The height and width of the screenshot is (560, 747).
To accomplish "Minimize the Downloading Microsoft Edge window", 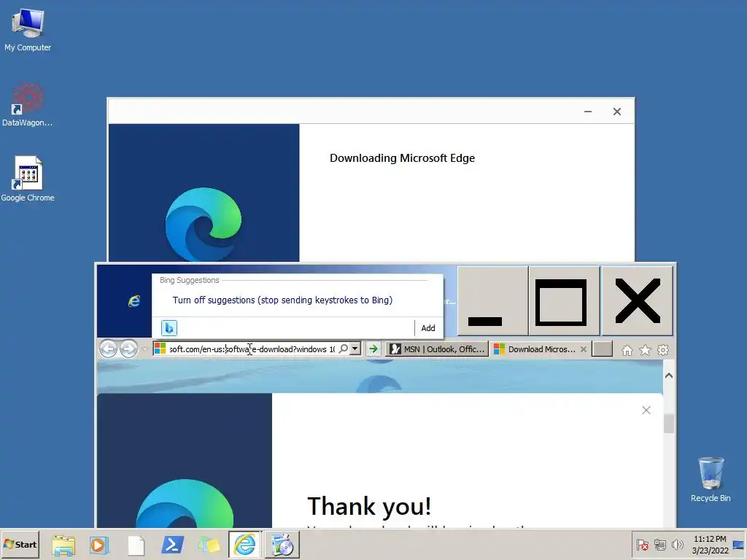I will (x=588, y=112).
